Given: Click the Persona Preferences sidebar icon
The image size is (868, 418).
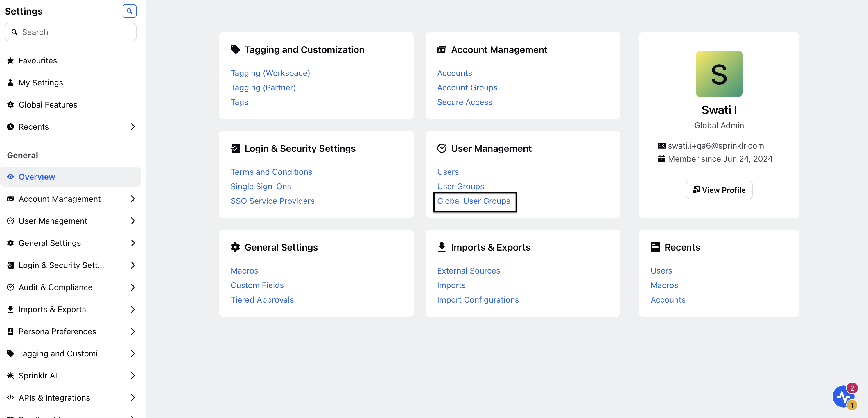Looking at the screenshot, I should click(x=10, y=331).
